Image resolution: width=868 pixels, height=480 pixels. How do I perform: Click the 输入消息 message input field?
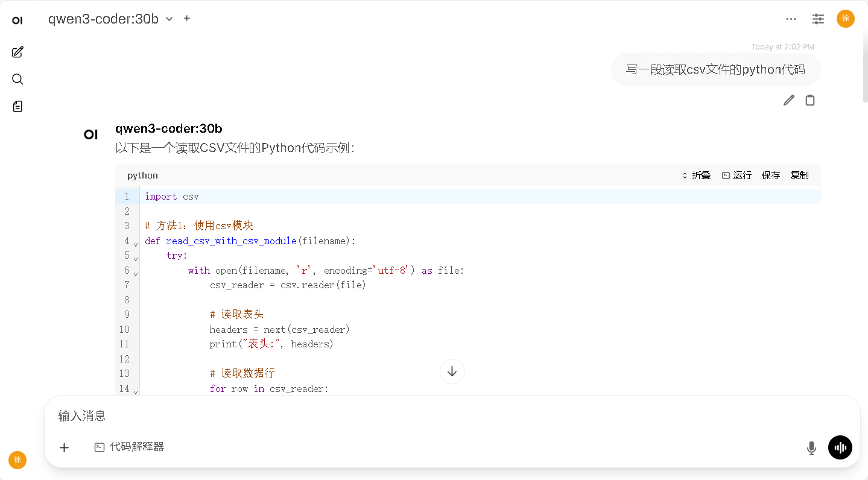pos(422,415)
